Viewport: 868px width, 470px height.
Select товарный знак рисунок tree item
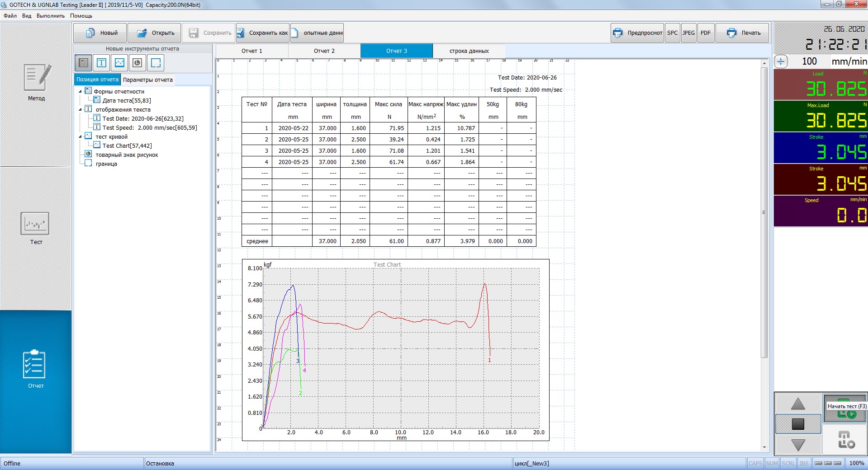127,155
